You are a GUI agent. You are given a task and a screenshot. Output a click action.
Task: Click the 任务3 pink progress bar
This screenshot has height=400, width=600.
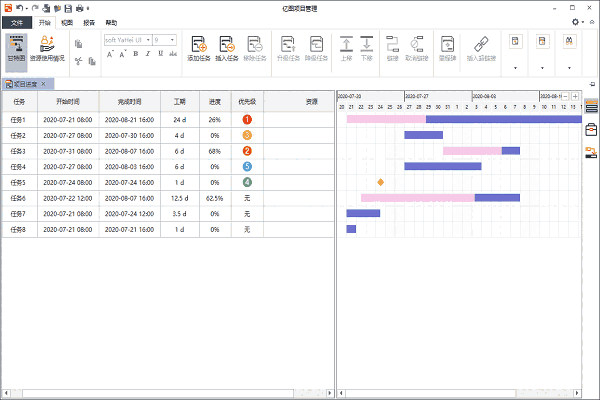471,151
